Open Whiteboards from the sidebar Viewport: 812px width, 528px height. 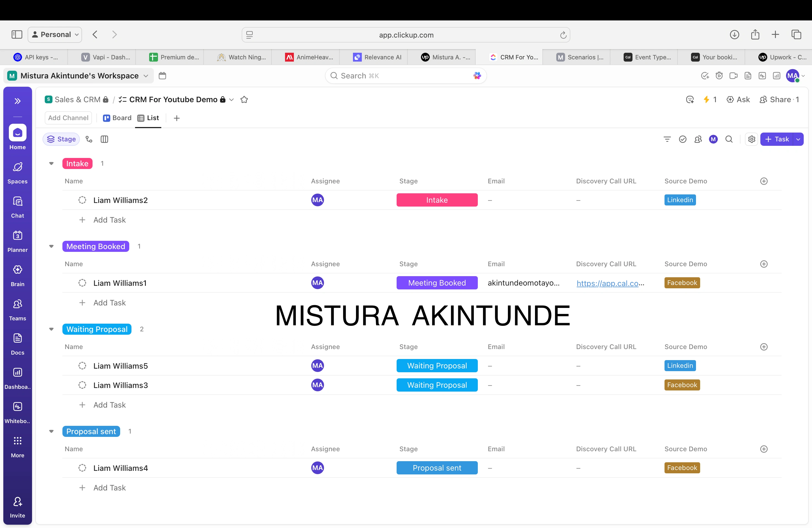point(17,406)
